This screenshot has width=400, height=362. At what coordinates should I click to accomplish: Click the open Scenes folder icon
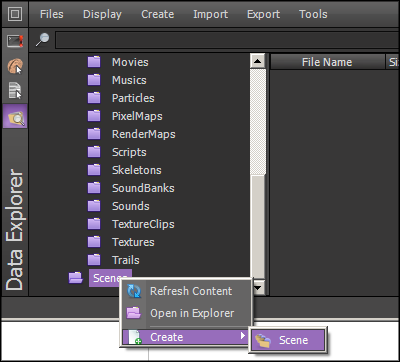pyautogui.click(x=76, y=278)
